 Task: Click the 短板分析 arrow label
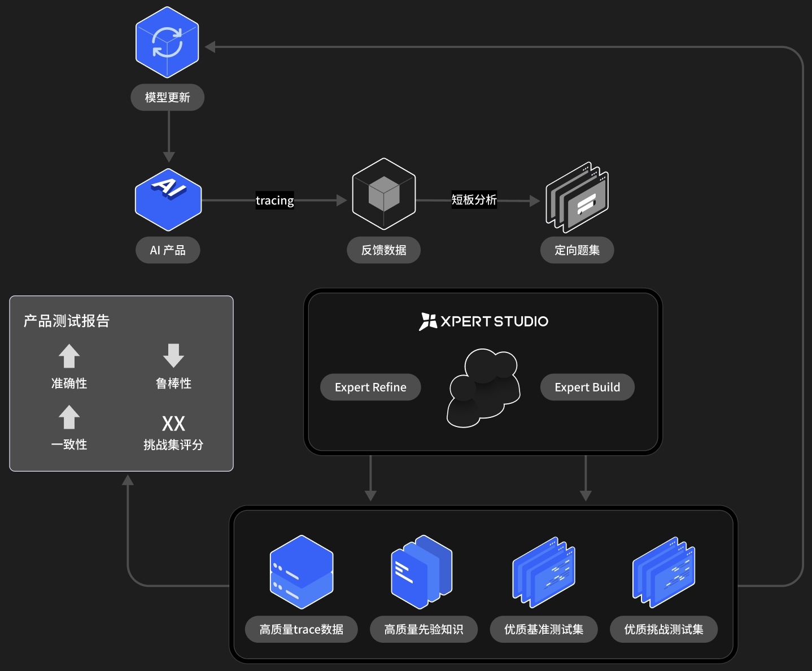[474, 200]
